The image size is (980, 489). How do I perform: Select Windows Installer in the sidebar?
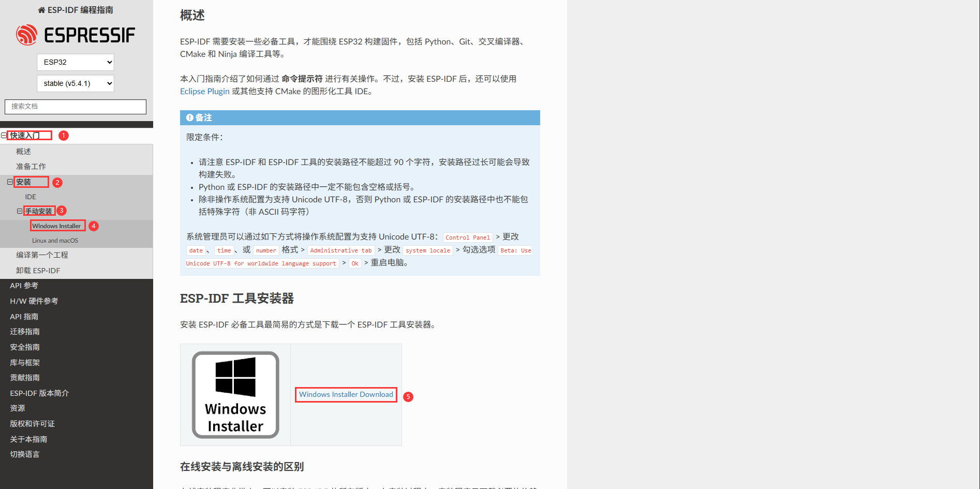[57, 225]
